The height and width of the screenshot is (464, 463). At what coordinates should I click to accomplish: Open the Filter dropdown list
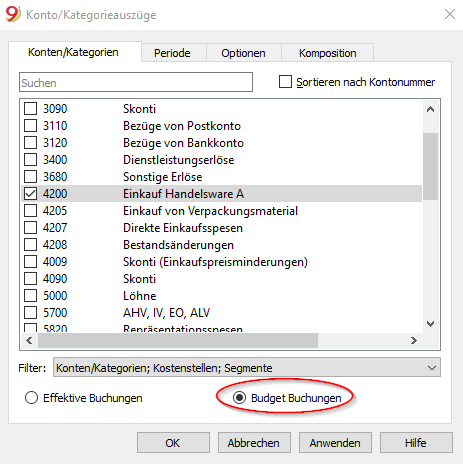click(247, 368)
